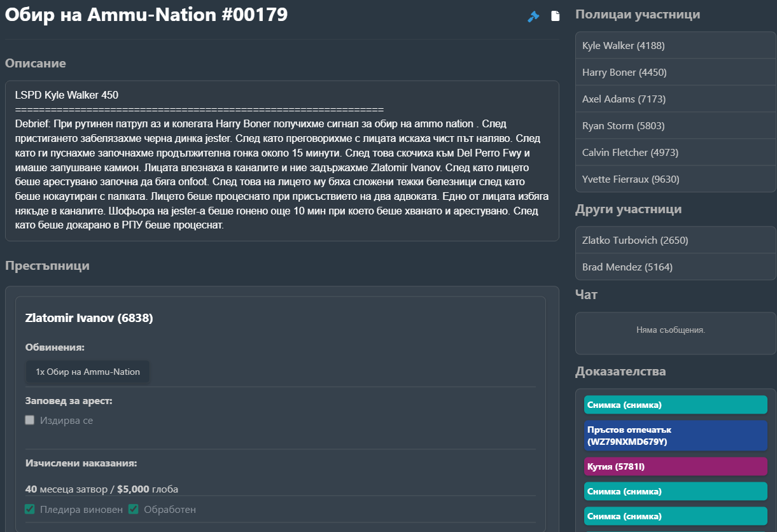Screen dimensions: 777x532
Task: Click the Описание report text box
Action: (282, 160)
